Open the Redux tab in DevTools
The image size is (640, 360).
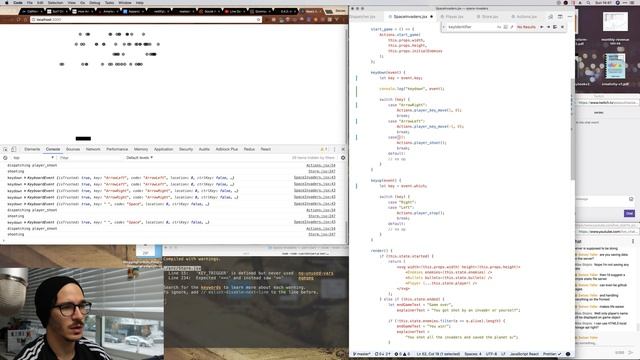pyautogui.click(x=249, y=149)
